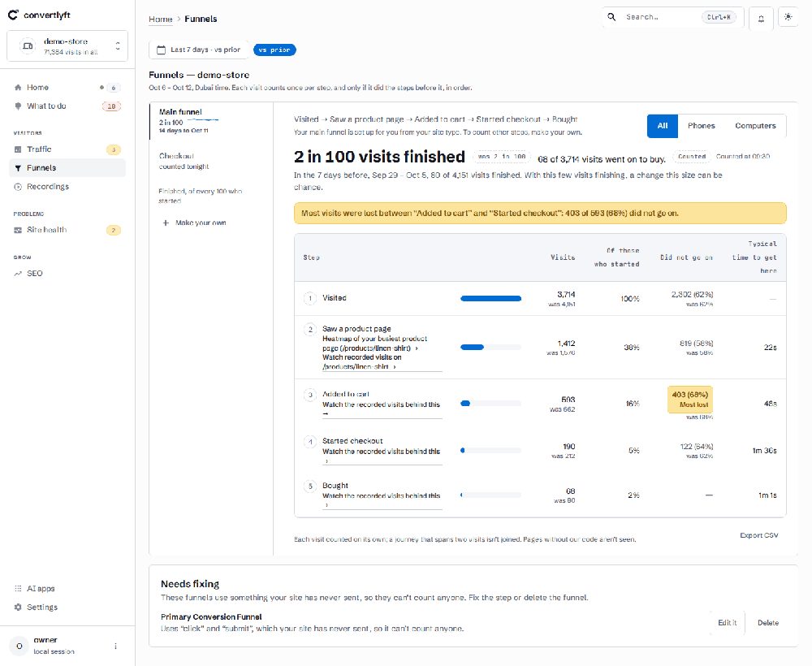812x666 pixels.
Task: Click the search magnifier icon
Action: tap(611, 17)
